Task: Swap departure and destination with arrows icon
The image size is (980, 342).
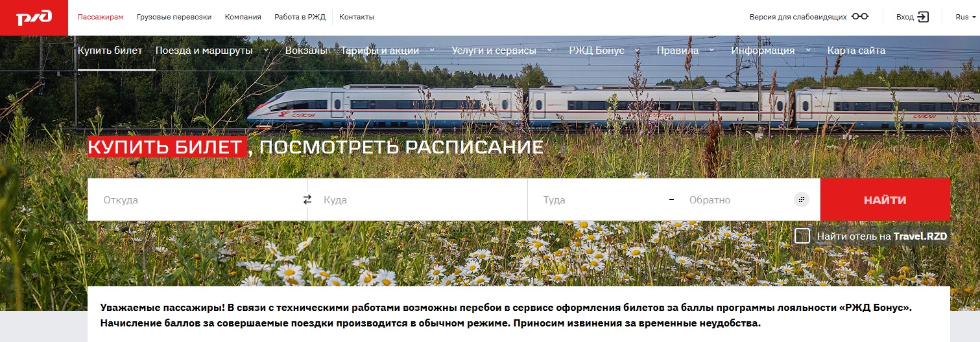Action: (307, 199)
